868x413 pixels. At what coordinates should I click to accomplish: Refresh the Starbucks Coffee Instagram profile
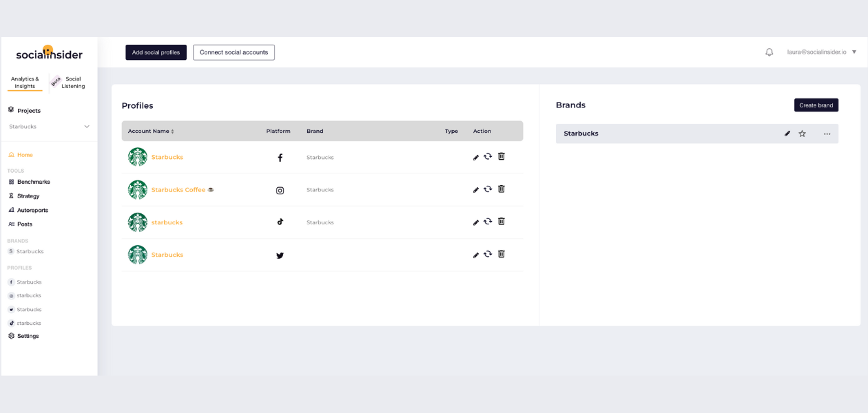(x=488, y=189)
